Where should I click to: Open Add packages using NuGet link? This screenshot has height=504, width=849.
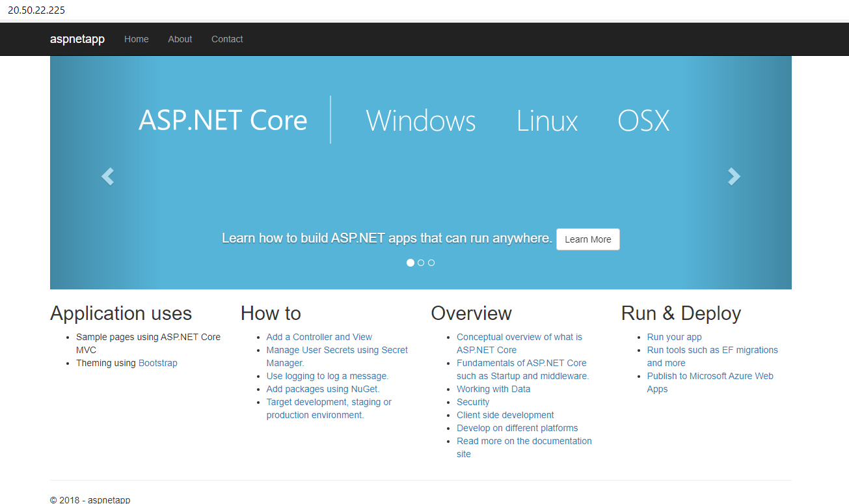[x=323, y=389]
